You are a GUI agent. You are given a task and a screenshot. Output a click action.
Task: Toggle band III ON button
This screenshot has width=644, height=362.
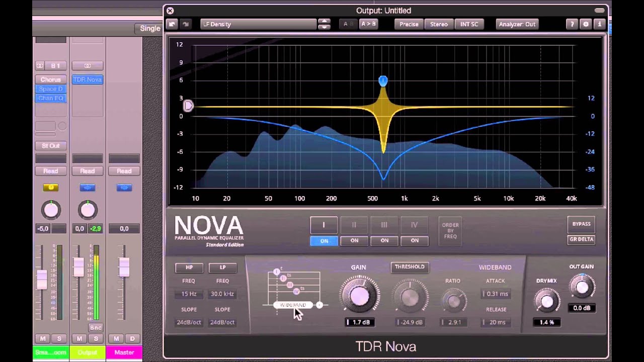pyautogui.click(x=384, y=241)
